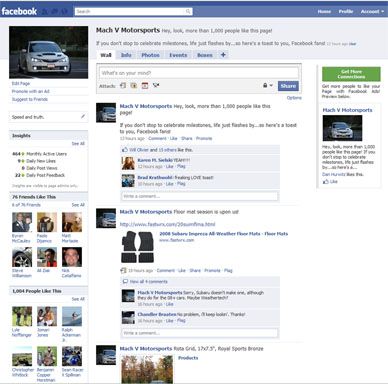Open the Account dropdown menu
The width and height of the screenshot is (388, 384).
[x=372, y=11]
